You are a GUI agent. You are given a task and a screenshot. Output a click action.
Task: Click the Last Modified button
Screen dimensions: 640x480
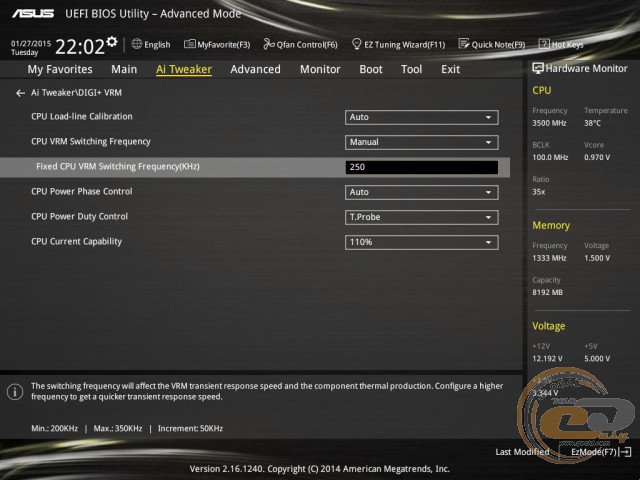(x=522, y=452)
